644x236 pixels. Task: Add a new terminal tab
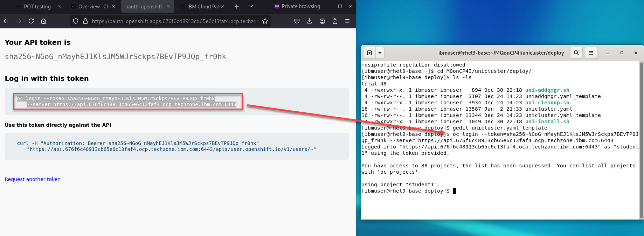(369, 53)
